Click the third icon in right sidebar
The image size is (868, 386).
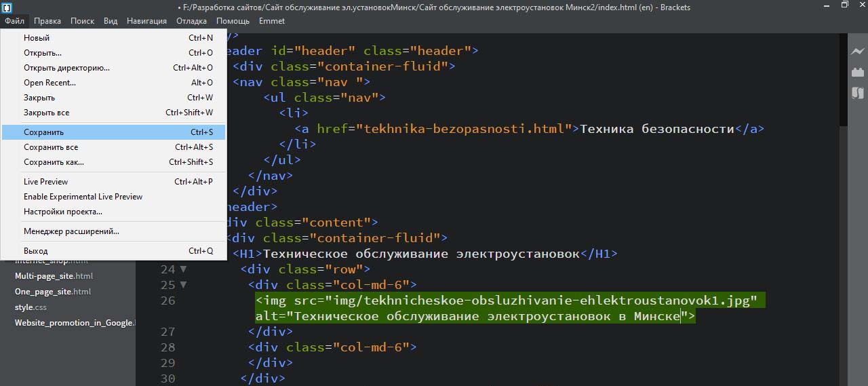858,93
